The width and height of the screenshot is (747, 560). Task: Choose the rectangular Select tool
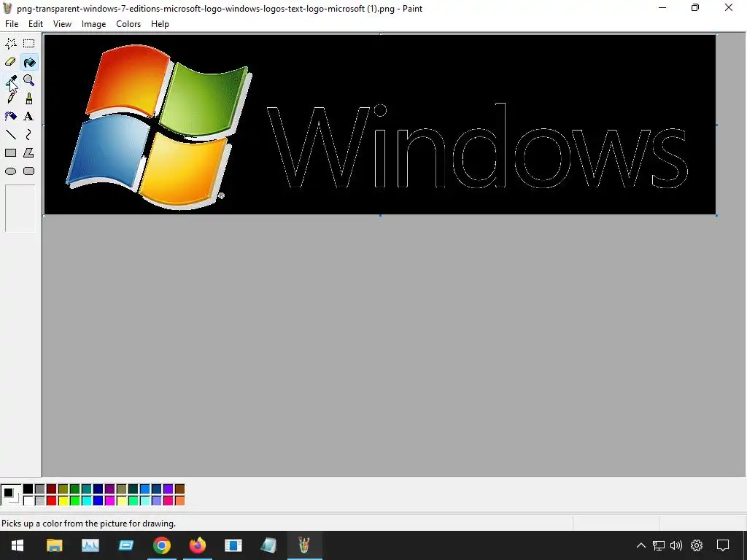(x=29, y=44)
